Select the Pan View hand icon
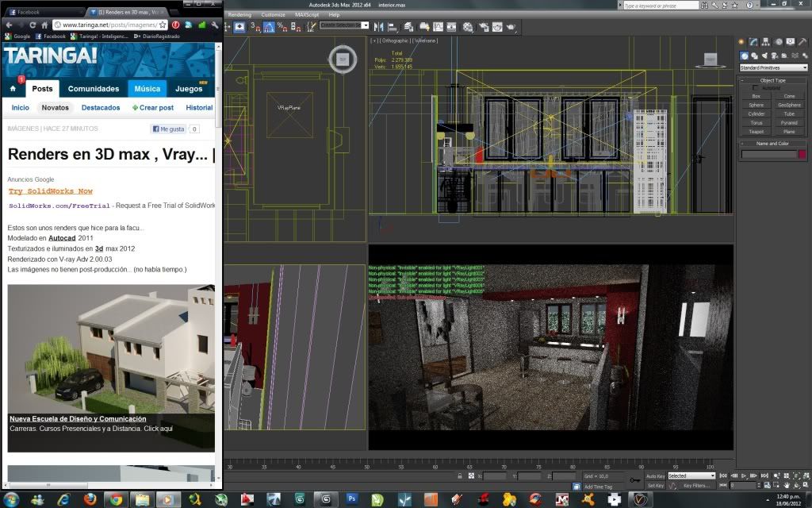This screenshot has width=812, height=508. tap(787, 485)
